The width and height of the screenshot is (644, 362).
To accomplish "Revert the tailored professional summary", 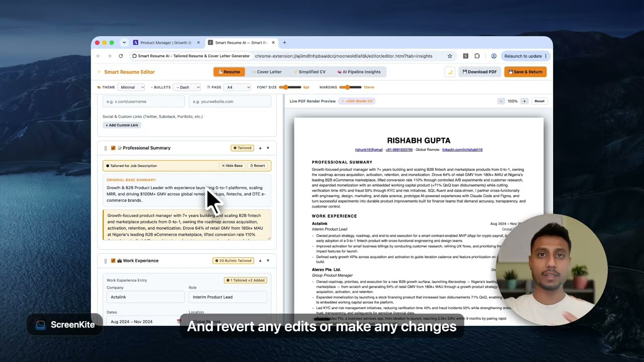I will point(258,165).
